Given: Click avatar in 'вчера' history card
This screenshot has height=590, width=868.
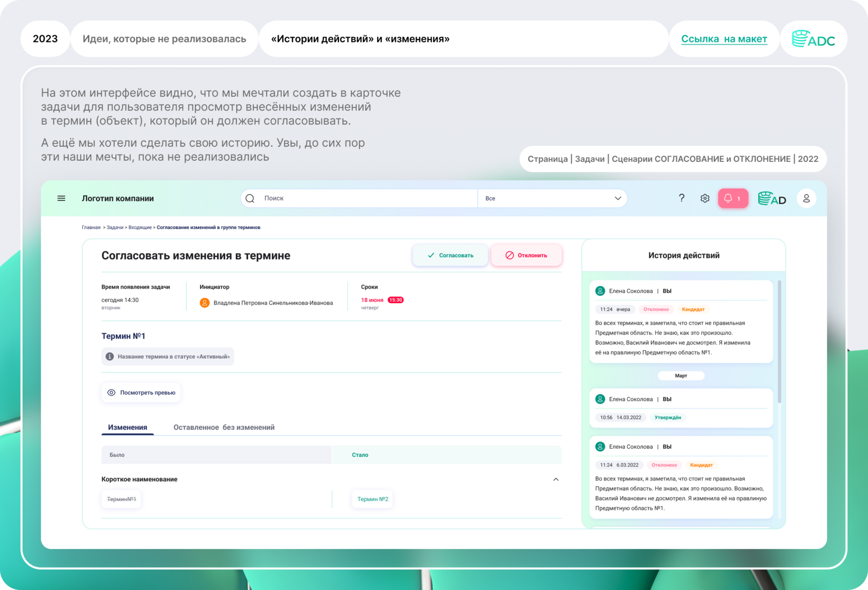Looking at the screenshot, I should 600,291.
